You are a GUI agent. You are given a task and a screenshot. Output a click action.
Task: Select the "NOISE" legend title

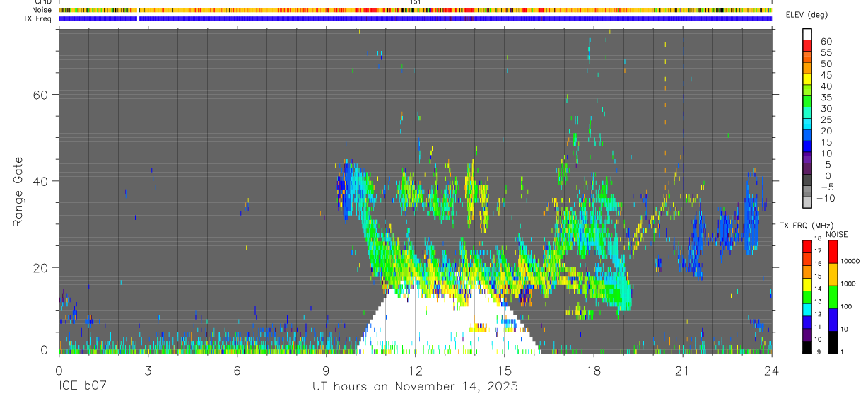tap(836, 234)
